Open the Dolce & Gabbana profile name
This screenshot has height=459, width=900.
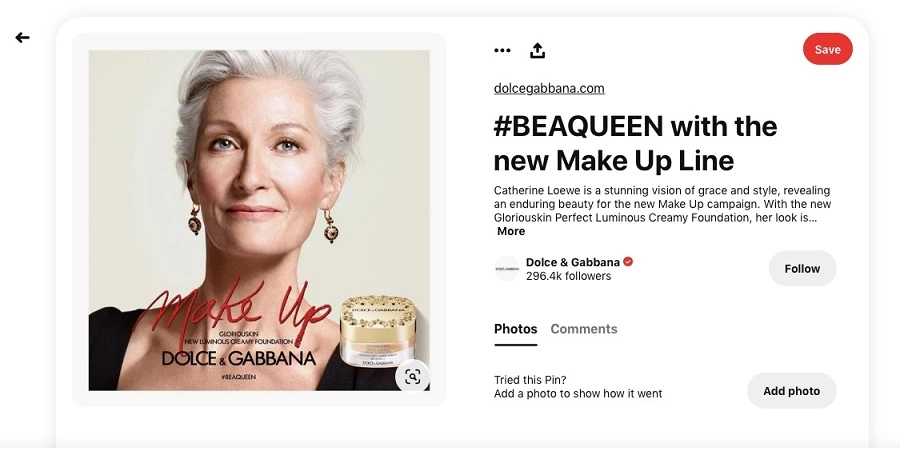click(572, 262)
